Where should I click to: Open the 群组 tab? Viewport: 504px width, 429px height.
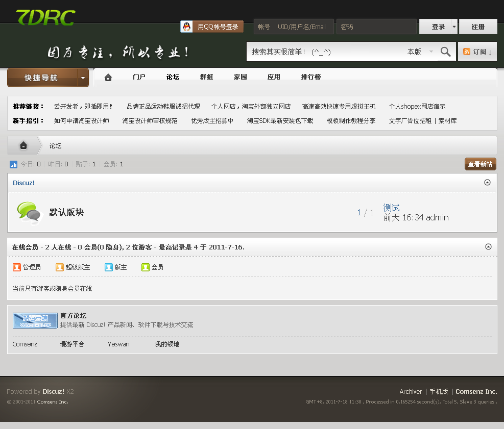click(x=206, y=77)
